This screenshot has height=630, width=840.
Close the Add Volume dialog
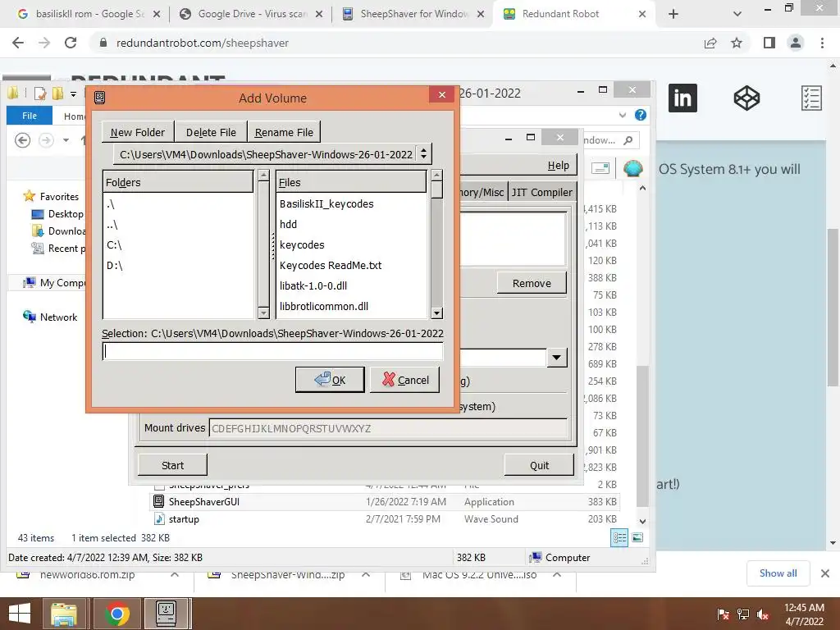tap(442, 95)
